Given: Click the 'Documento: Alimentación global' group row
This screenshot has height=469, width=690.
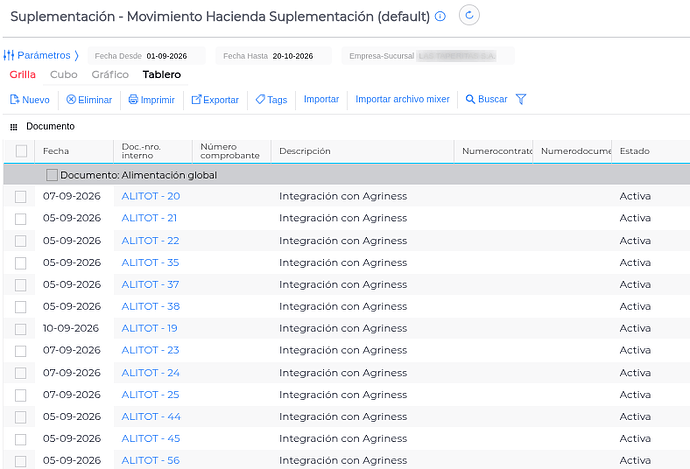Looking at the screenshot, I should pyautogui.click(x=347, y=175).
